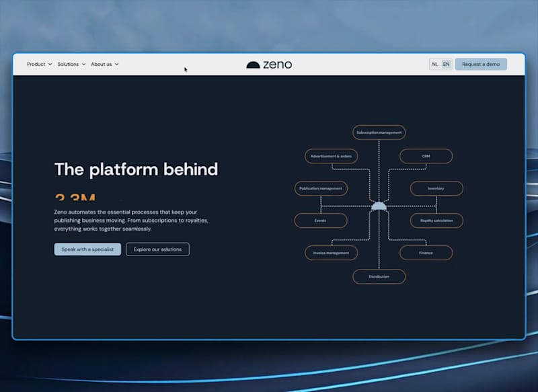The height and width of the screenshot is (392, 538).
Task: Open the About us dropdown
Action: click(105, 64)
